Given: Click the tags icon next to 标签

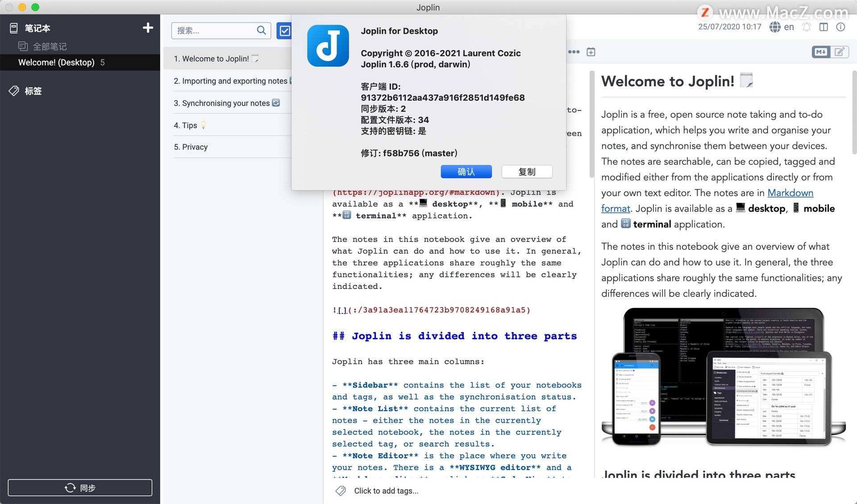Looking at the screenshot, I should click(x=14, y=91).
